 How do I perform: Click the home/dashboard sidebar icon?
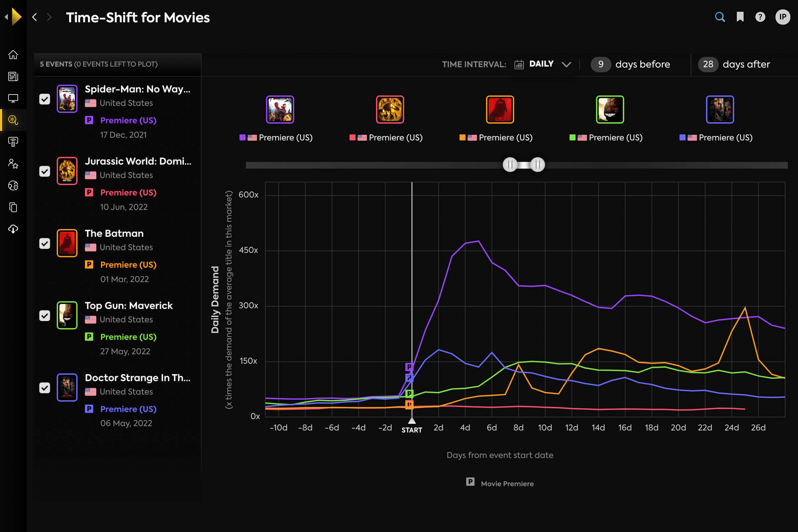point(13,54)
